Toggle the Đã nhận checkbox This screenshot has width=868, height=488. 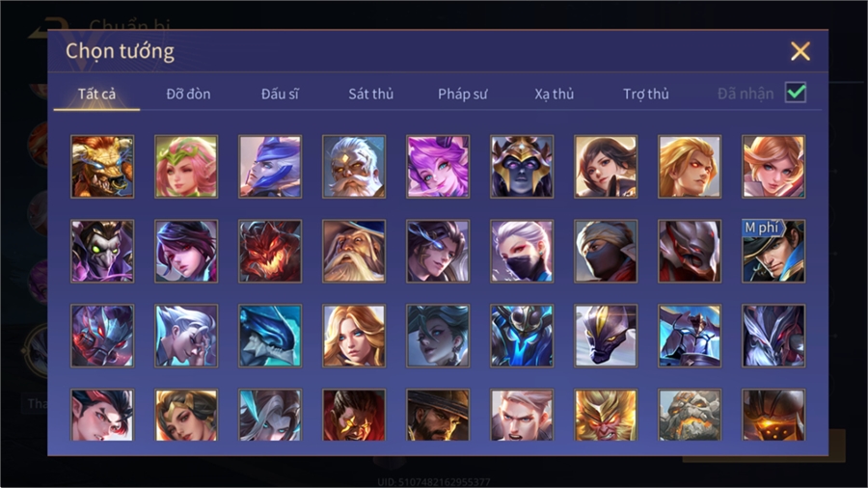[x=796, y=93]
